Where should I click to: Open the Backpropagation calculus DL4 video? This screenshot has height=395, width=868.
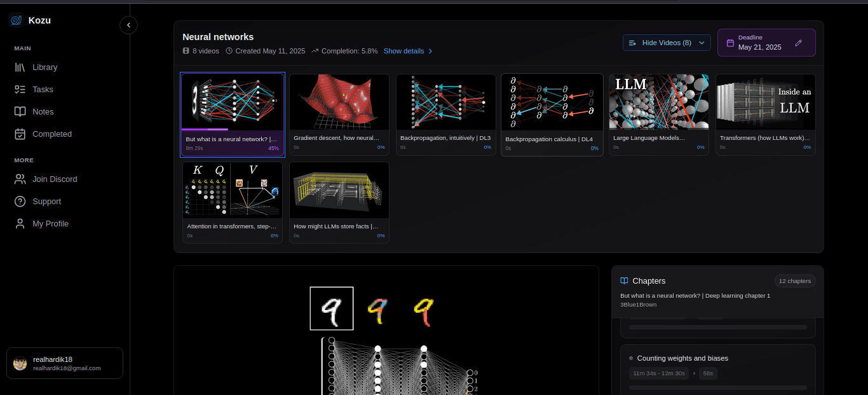552,114
